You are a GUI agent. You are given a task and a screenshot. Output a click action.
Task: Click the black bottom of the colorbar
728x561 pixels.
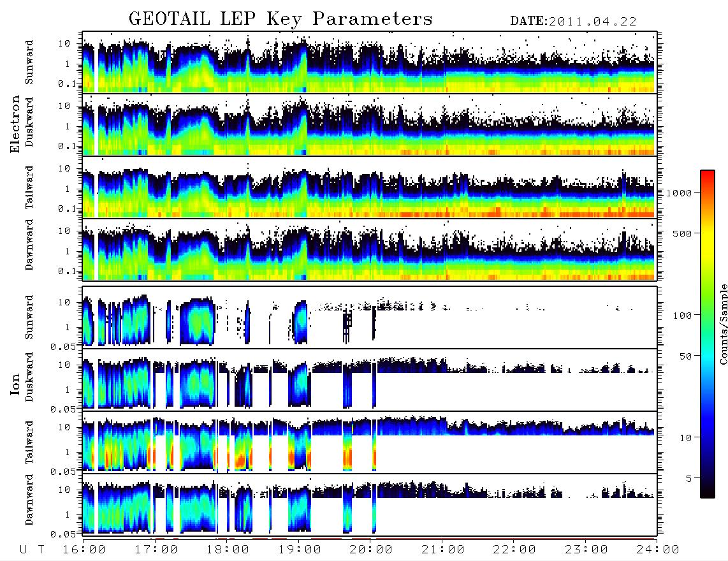point(707,490)
